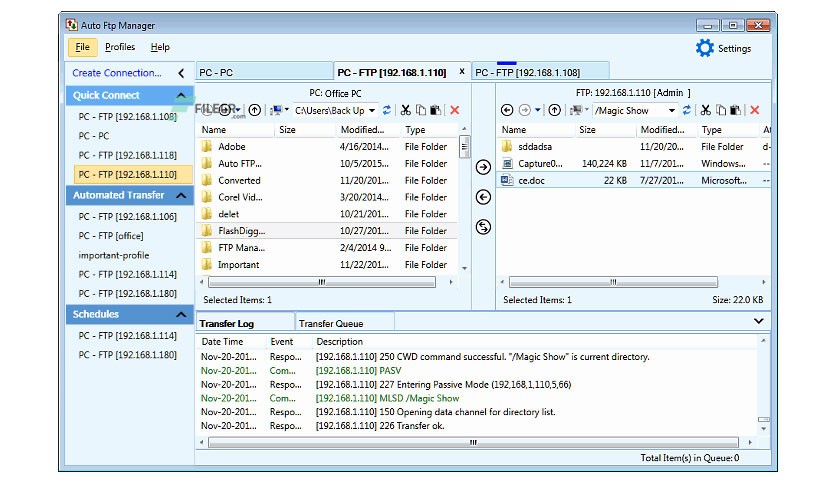This screenshot has height=484, width=836.
Task: Open Quick Connect PC - PC profile
Action: (94, 136)
